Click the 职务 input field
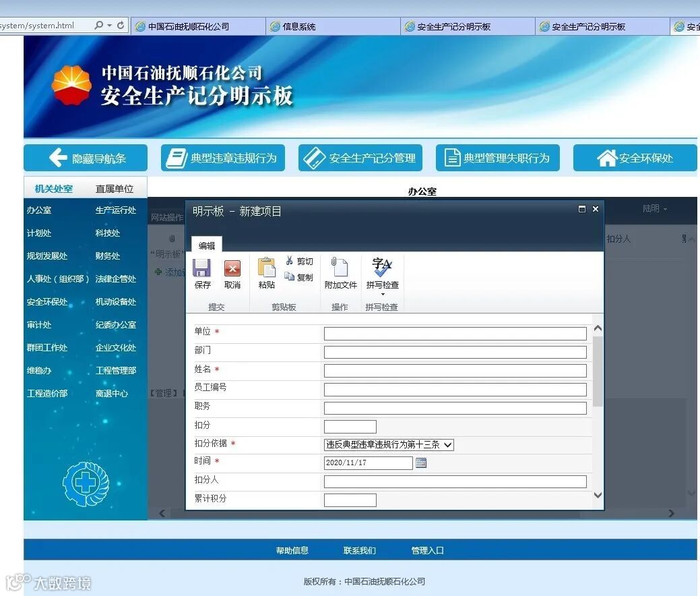This screenshot has height=596, width=700. [455, 408]
